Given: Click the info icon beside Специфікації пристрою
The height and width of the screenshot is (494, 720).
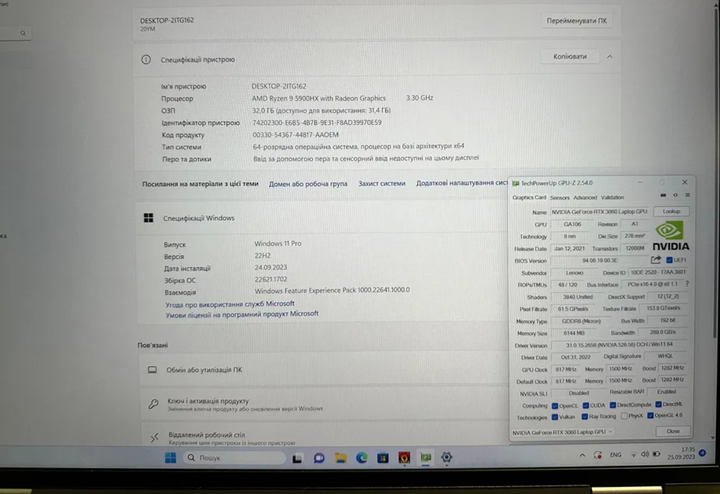Looking at the screenshot, I should (146, 59).
